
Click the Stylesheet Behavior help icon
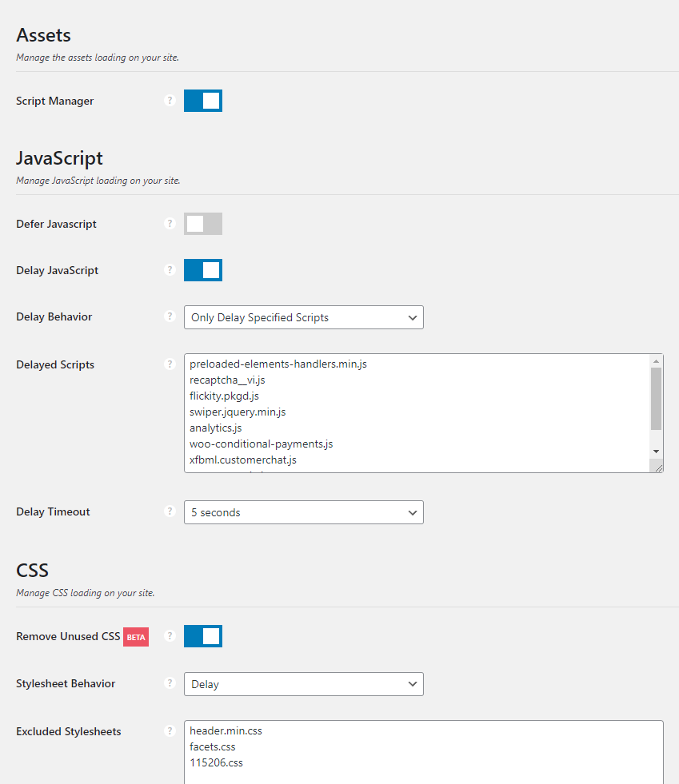170,683
